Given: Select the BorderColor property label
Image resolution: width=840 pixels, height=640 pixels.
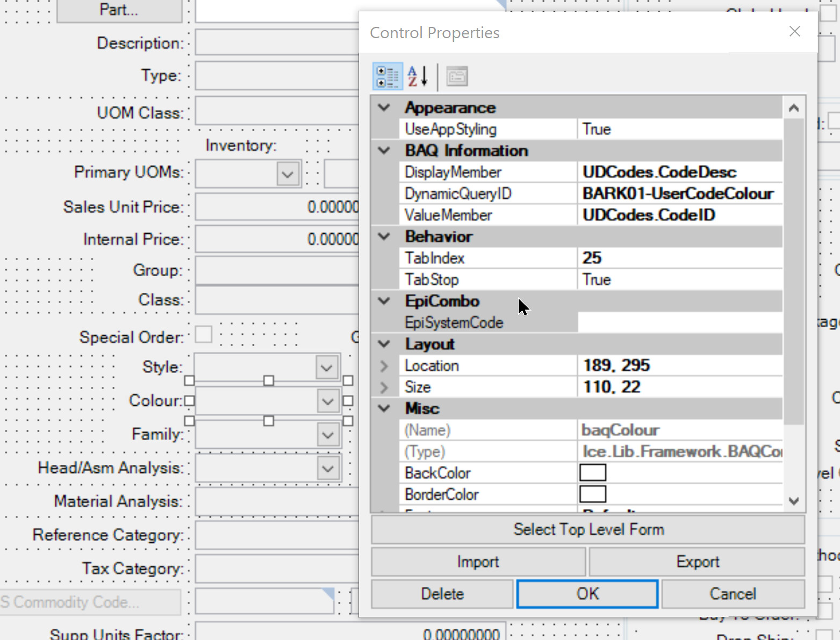Looking at the screenshot, I should point(441,494).
